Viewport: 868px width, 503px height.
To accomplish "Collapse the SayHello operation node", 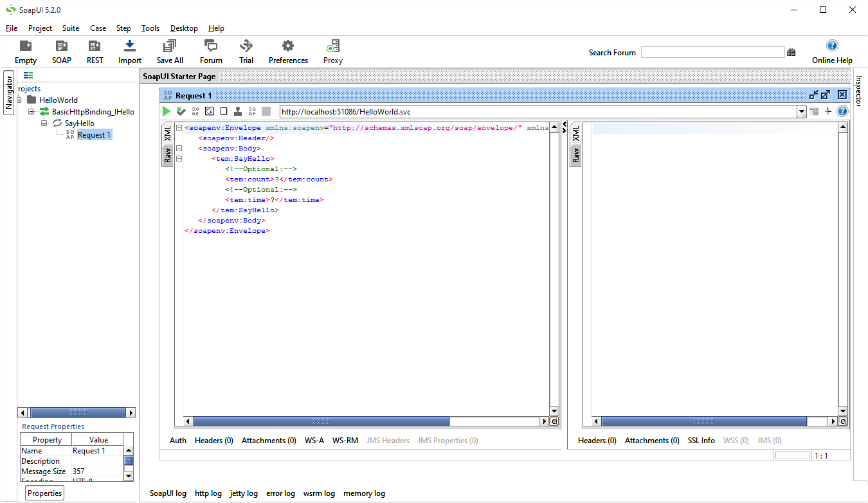I will pyautogui.click(x=44, y=123).
